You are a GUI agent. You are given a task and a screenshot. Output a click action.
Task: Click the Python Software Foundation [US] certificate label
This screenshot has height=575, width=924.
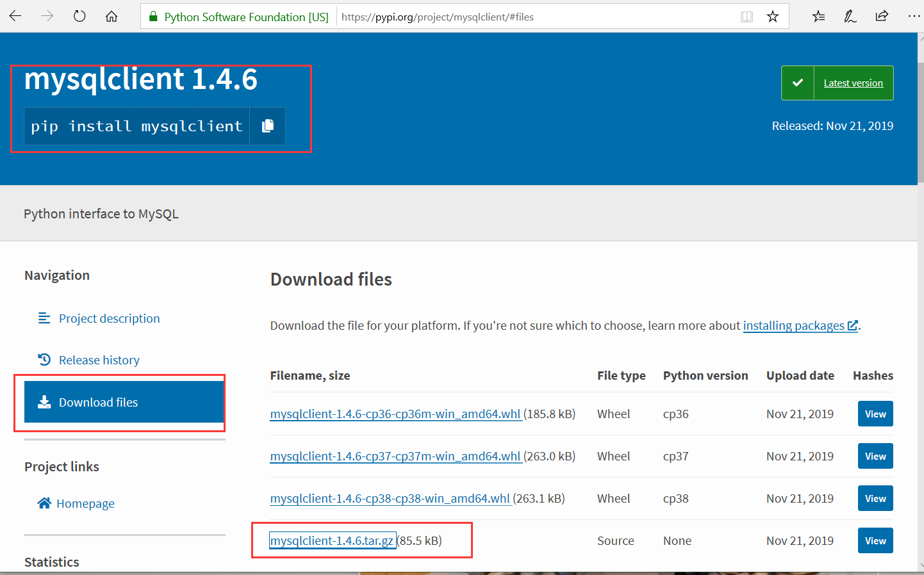tap(246, 17)
